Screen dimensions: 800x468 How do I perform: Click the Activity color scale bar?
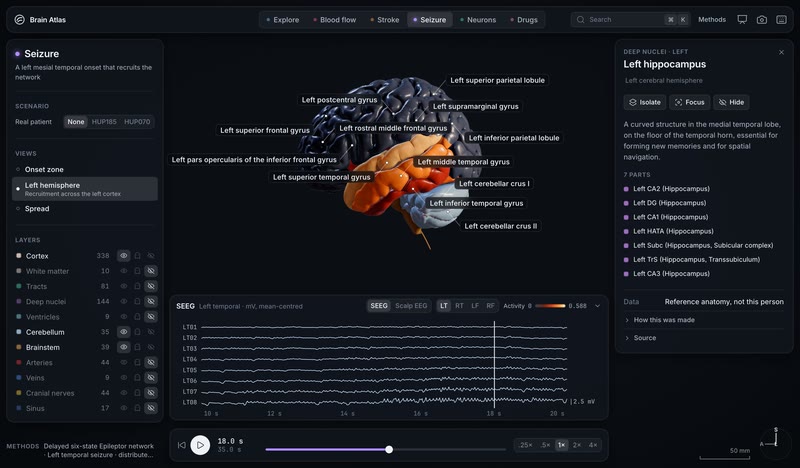pyautogui.click(x=550, y=306)
